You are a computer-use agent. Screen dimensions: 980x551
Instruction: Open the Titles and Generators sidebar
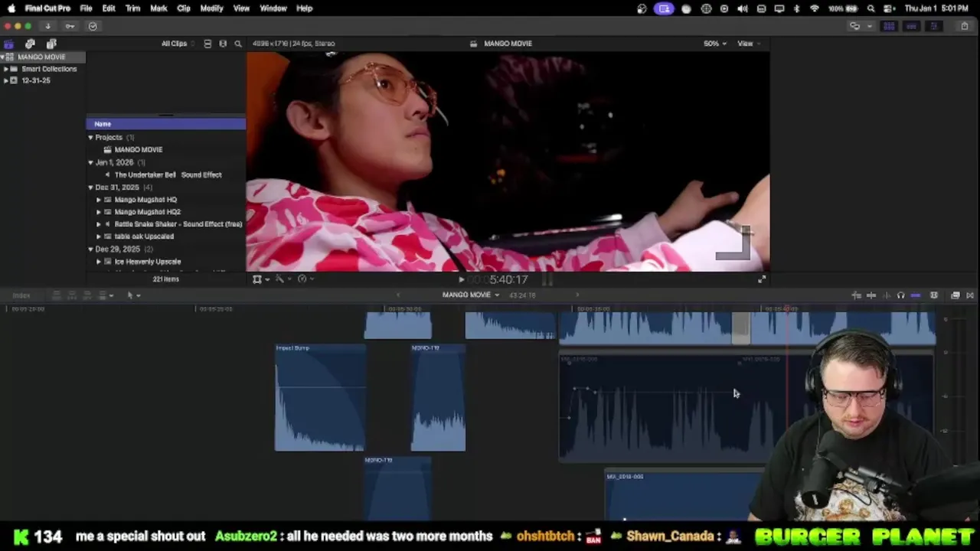[51, 44]
